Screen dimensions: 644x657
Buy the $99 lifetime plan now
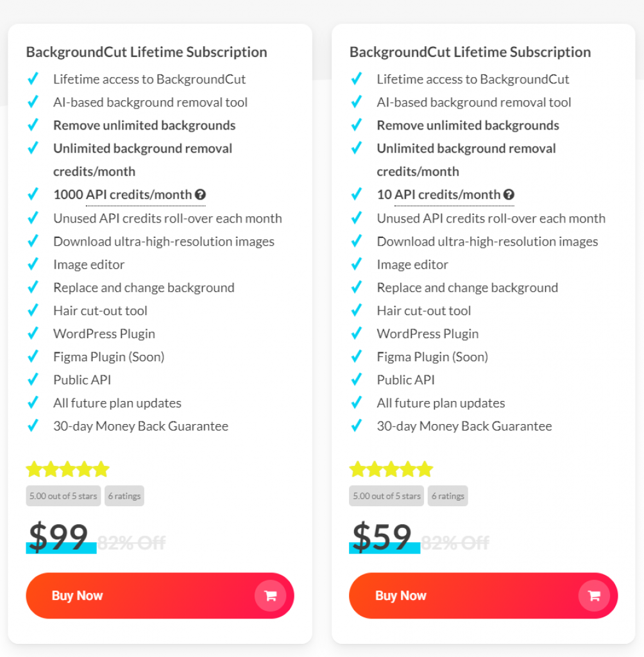pos(160,595)
